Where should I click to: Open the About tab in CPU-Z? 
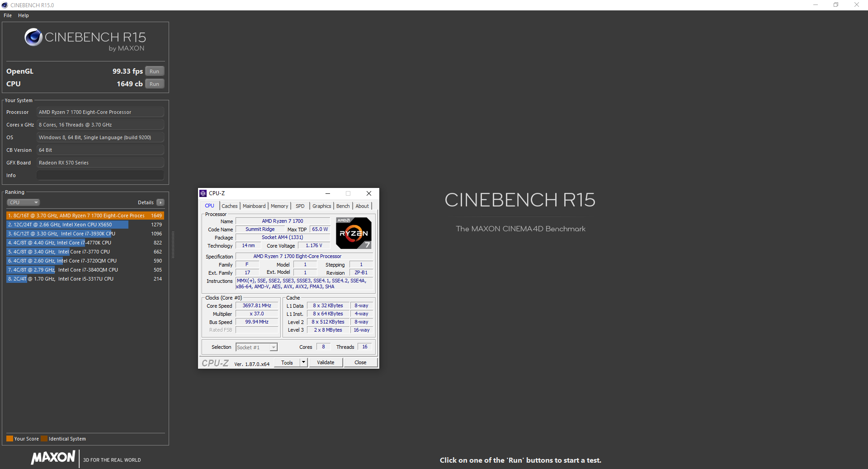[x=362, y=206]
